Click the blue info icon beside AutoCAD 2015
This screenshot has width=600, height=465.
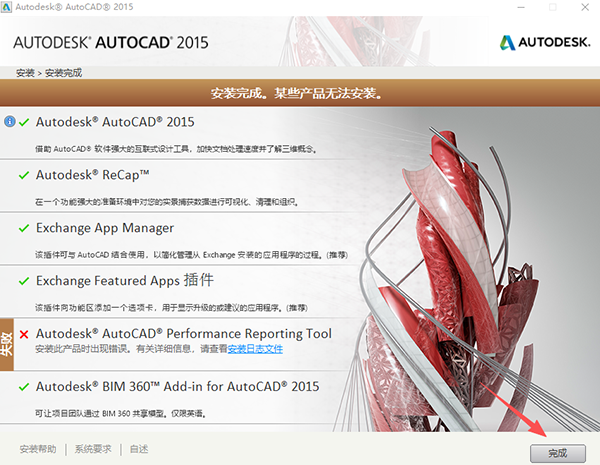(10, 122)
